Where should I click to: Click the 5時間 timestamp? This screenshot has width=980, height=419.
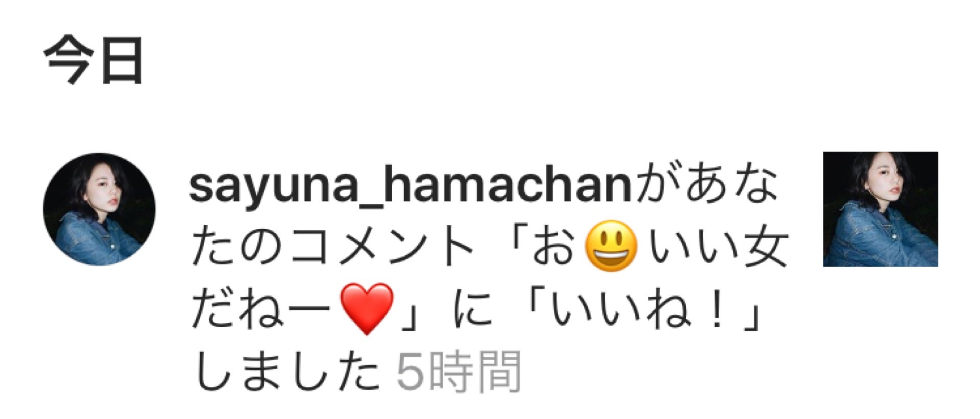(x=459, y=371)
